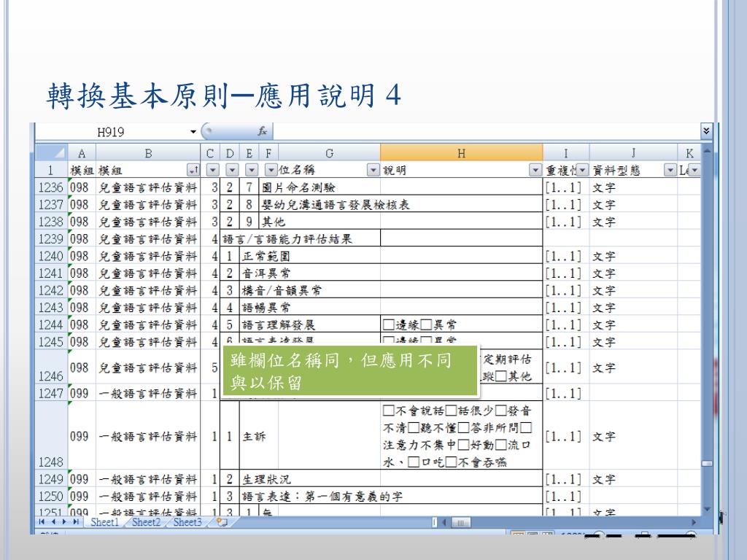Click the 說明 header cell in row 1
Viewport: 747px width, 560px height.
click(x=461, y=170)
